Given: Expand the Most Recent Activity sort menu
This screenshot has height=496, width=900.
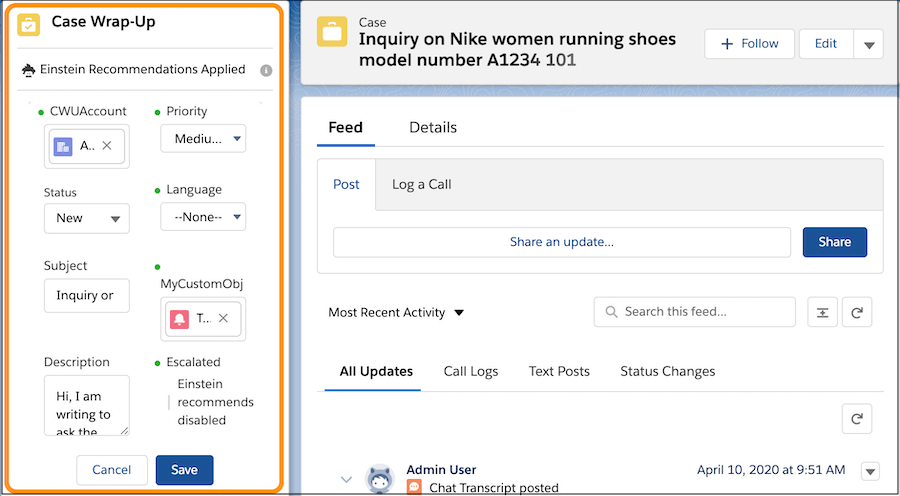Looking at the screenshot, I should (x=396, y=313).
